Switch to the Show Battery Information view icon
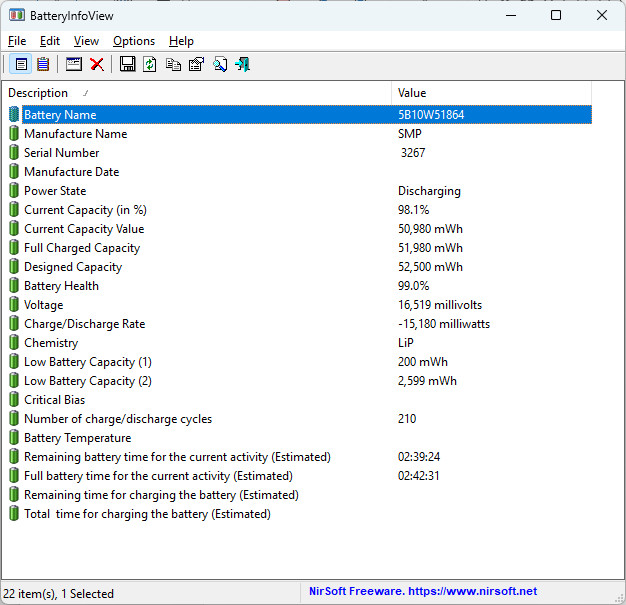626x605 pixels. coord(21,64)
